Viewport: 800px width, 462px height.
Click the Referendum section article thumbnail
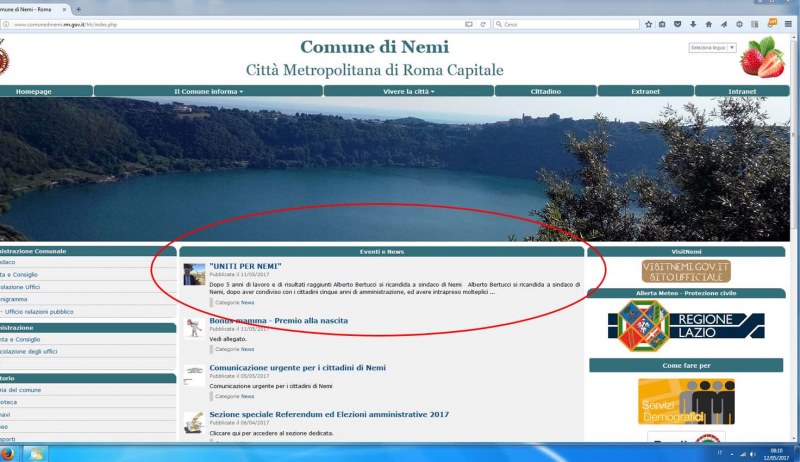pyautogui.click(x=194, y=423)
